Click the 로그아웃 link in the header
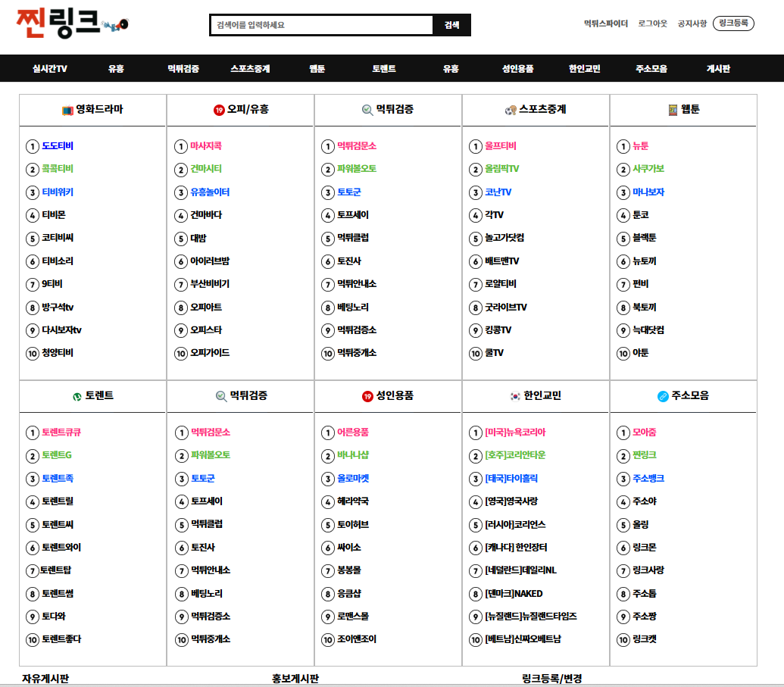This screenshot has width=784, height=687. [x=653, y=23]
